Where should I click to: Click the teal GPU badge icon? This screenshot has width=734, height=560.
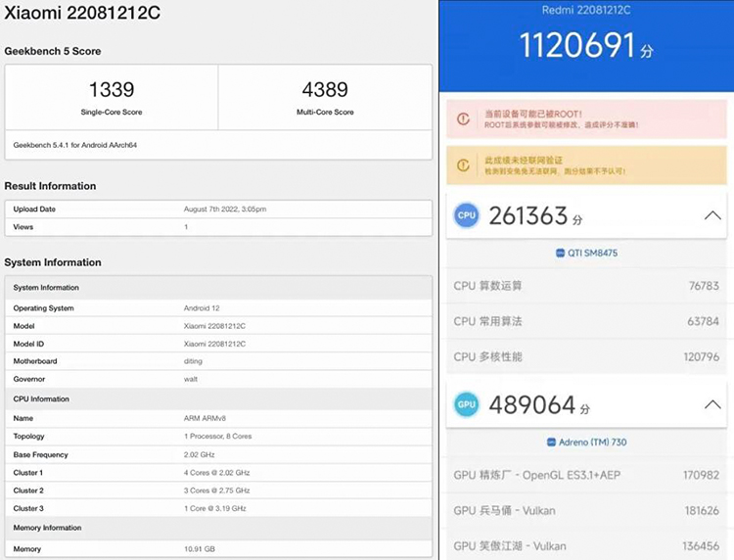[466, 404]
